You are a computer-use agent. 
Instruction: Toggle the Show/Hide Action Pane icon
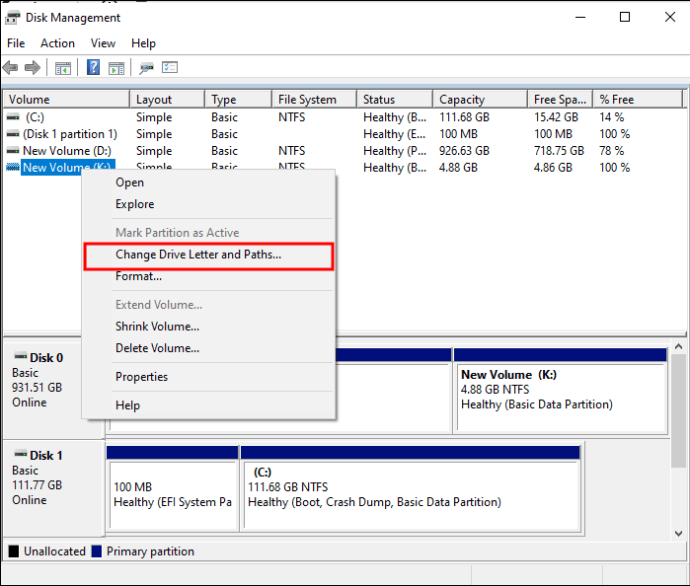(116, 68)
